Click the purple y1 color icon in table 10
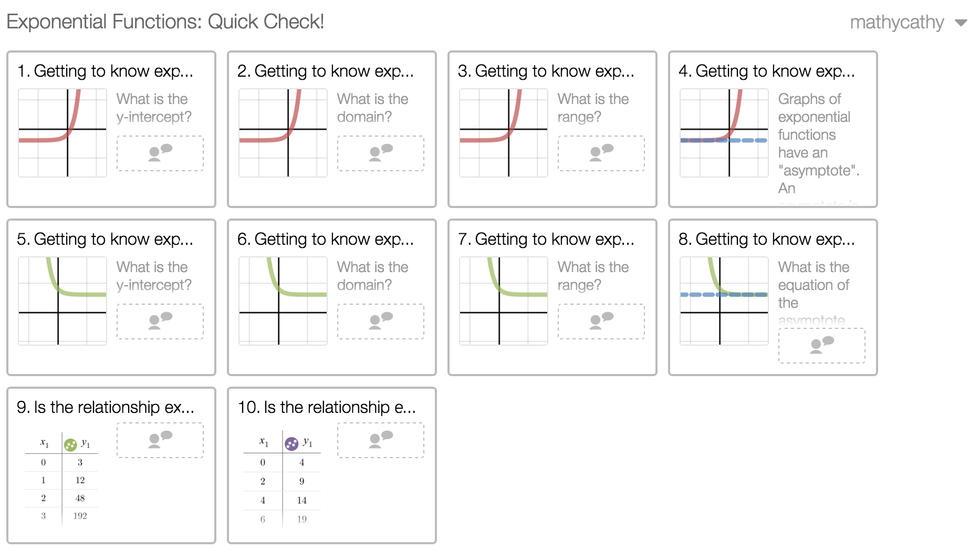 [291, 444]
